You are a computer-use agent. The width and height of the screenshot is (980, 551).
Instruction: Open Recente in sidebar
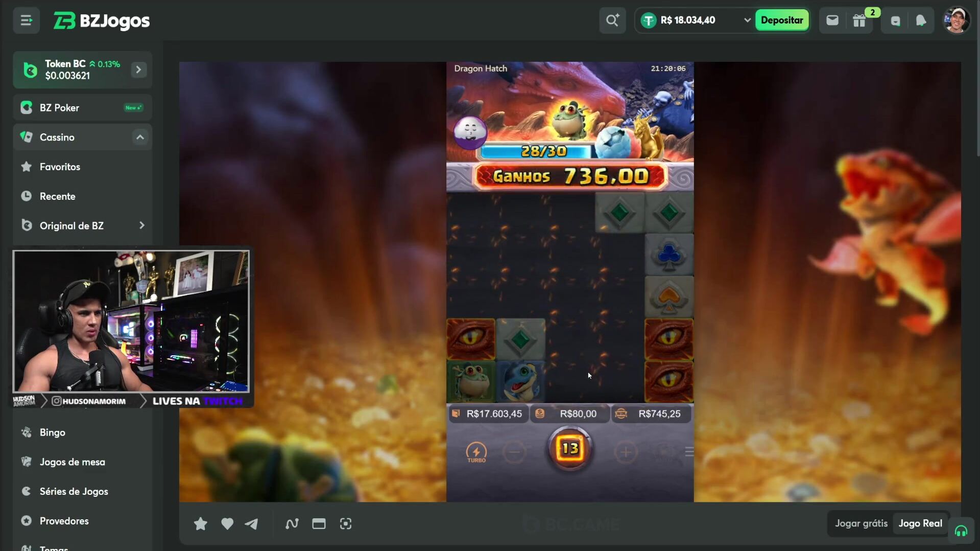pos(83,196)
